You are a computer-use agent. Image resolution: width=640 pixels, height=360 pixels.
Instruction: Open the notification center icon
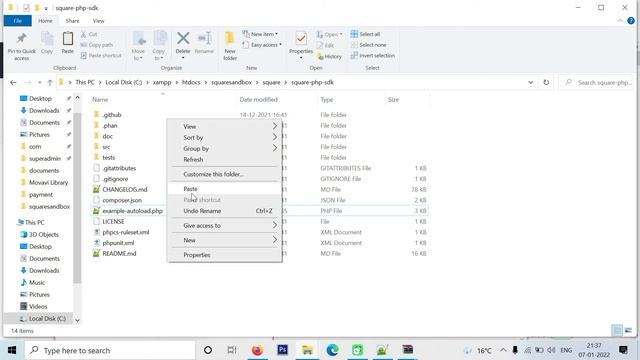pos(623,350)
